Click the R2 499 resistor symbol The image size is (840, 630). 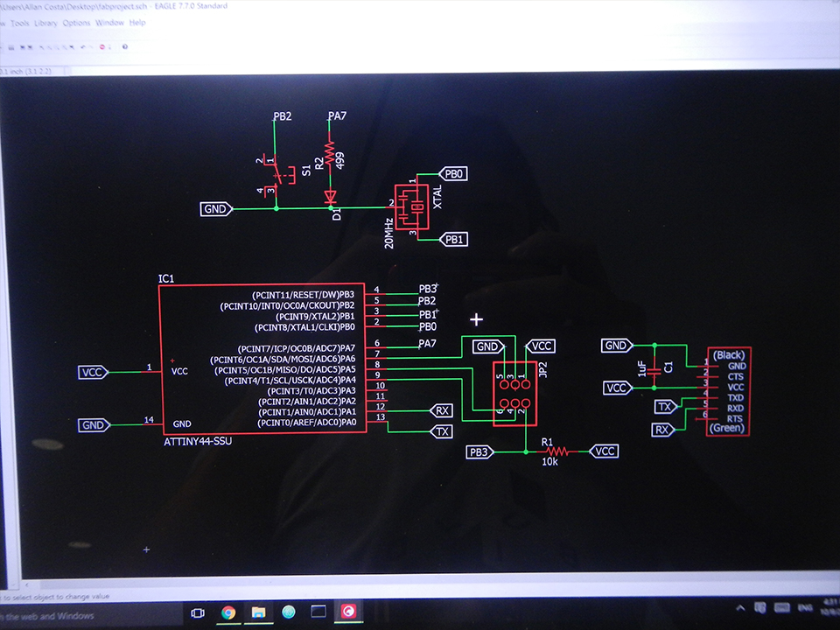(x=330, y=155)
